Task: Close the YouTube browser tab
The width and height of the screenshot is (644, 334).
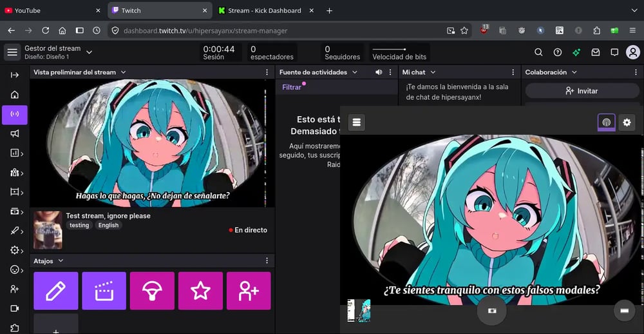Action: (98, 11)
